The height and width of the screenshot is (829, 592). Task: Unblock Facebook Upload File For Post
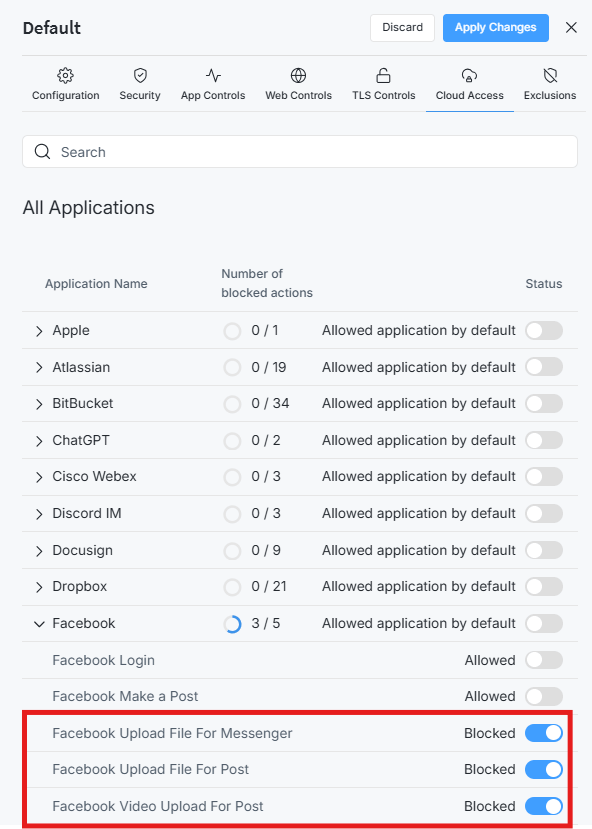click(x=544, y=769)
